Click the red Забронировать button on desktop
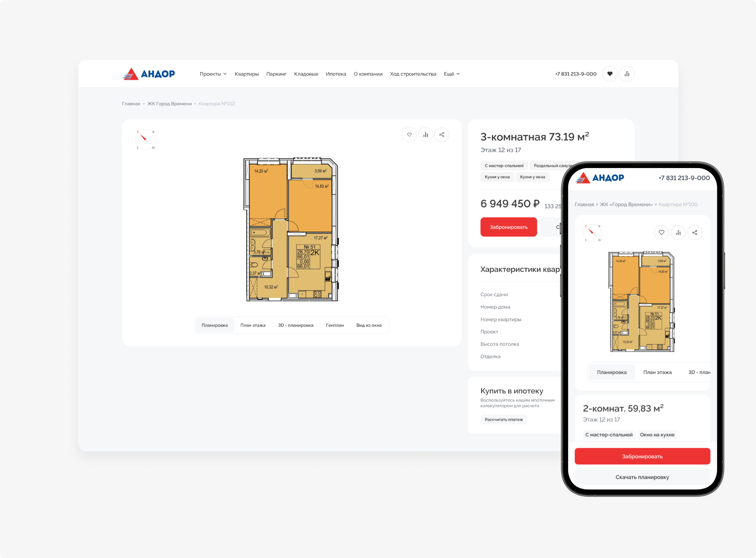Image resolution: width=756 pixels, height=558 pixels. point(508,227)
